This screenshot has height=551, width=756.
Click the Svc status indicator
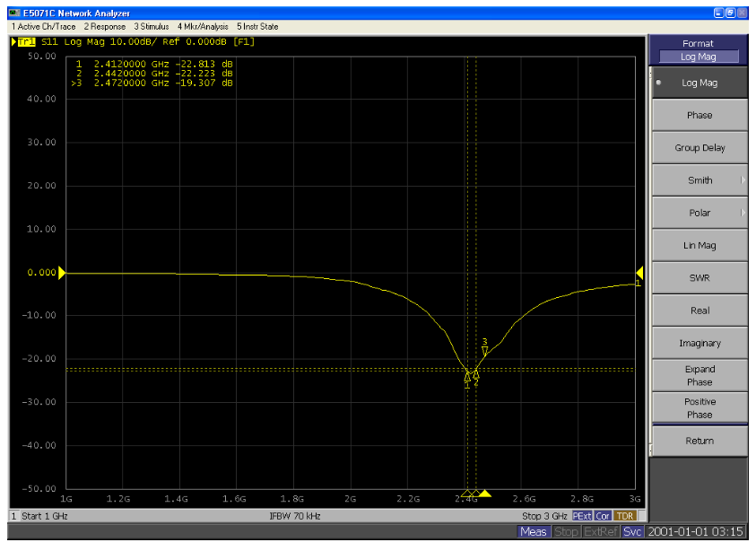632,531
